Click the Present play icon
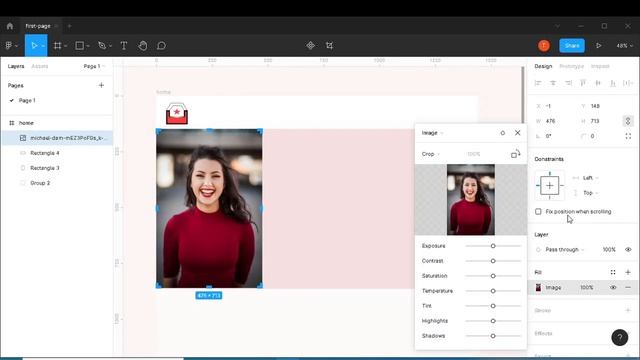 tap(598, 46)
